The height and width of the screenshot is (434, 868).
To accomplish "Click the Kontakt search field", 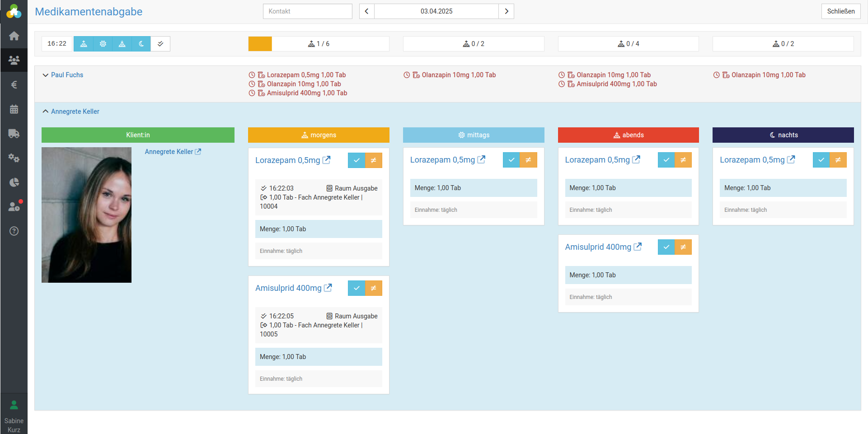I will [x=307, y=11].
